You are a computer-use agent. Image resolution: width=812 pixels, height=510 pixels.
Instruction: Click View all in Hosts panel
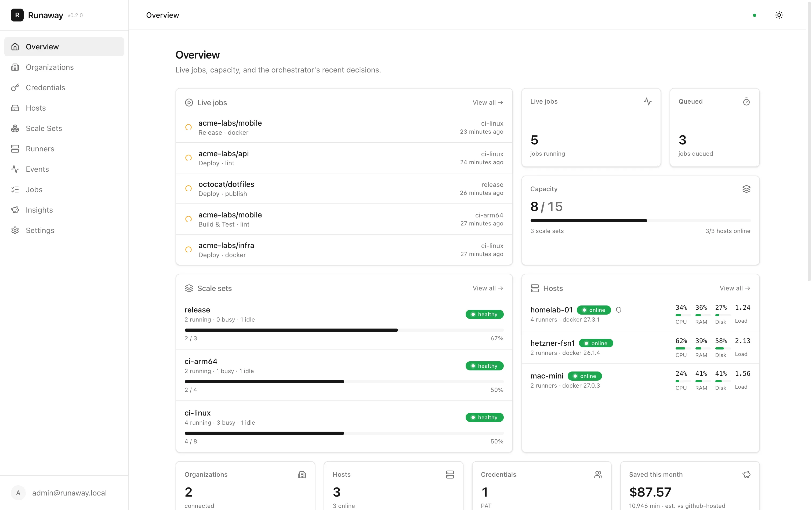click(735, 288)
